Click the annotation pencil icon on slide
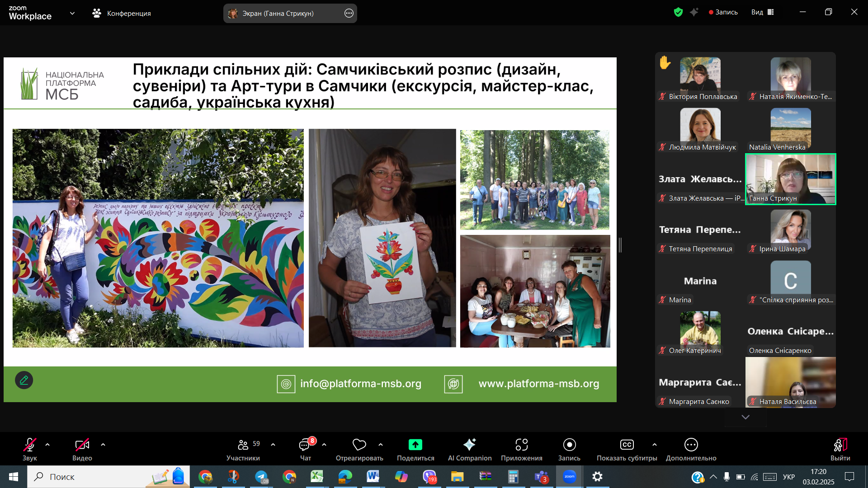The image size is (868, 488). tap(24, 380)
